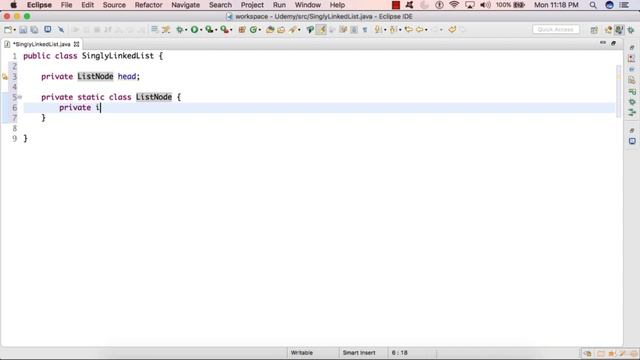The height and width of the screenshot is (360, 640).
Task: Toggle Show Whitespace Characters pilcrow icon
Action: tap(365, 29)
